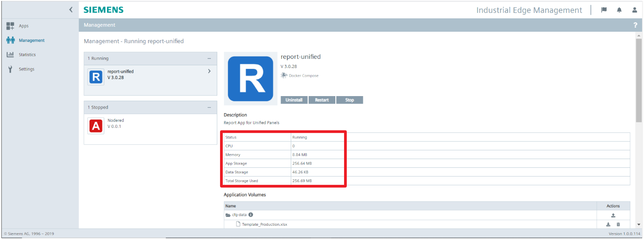Go to the Management section
This screenshot has height=240, width=644.
coord(32,40)
